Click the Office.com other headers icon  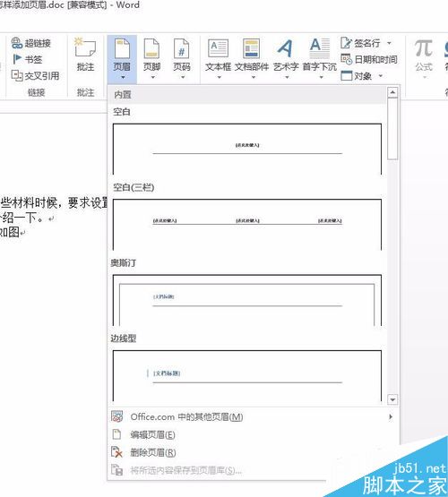click(117, 416)
